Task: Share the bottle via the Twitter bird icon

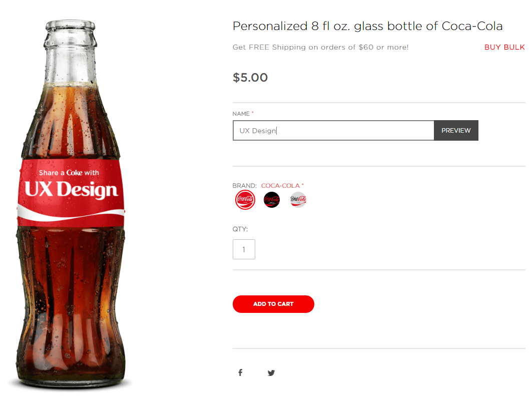Action: click(271, 373)
